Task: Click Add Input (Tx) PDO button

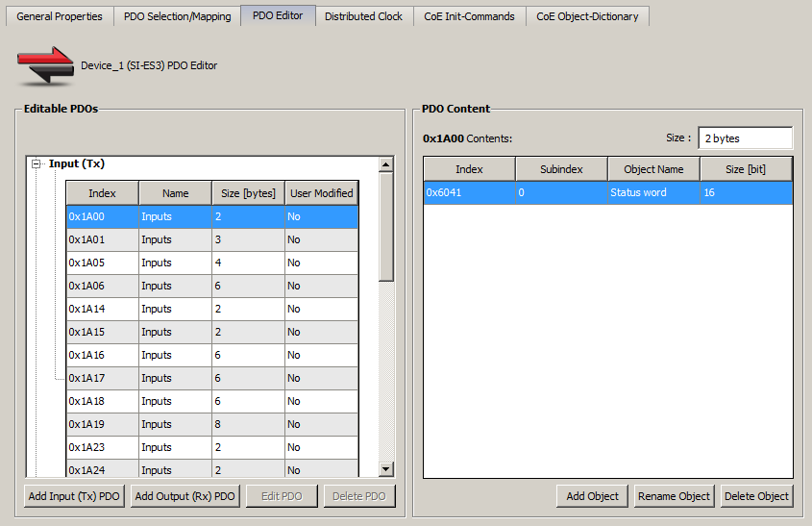Action: (74, 496)
